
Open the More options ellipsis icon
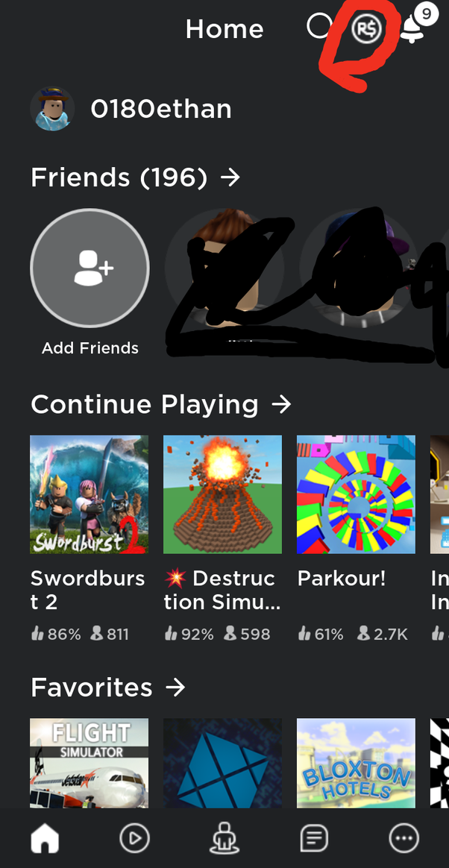click(x=404, y=839)
